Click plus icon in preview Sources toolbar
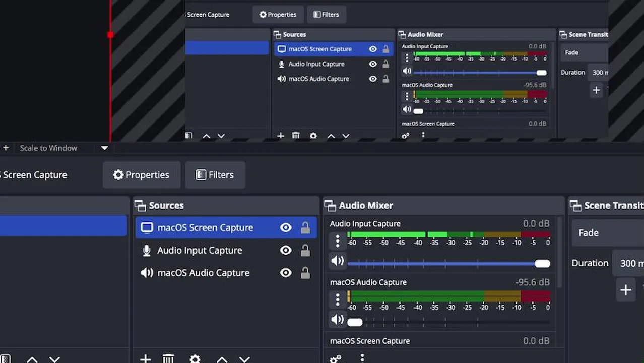The width and height of the screenshot is (644, 363). tap(281, 136)
